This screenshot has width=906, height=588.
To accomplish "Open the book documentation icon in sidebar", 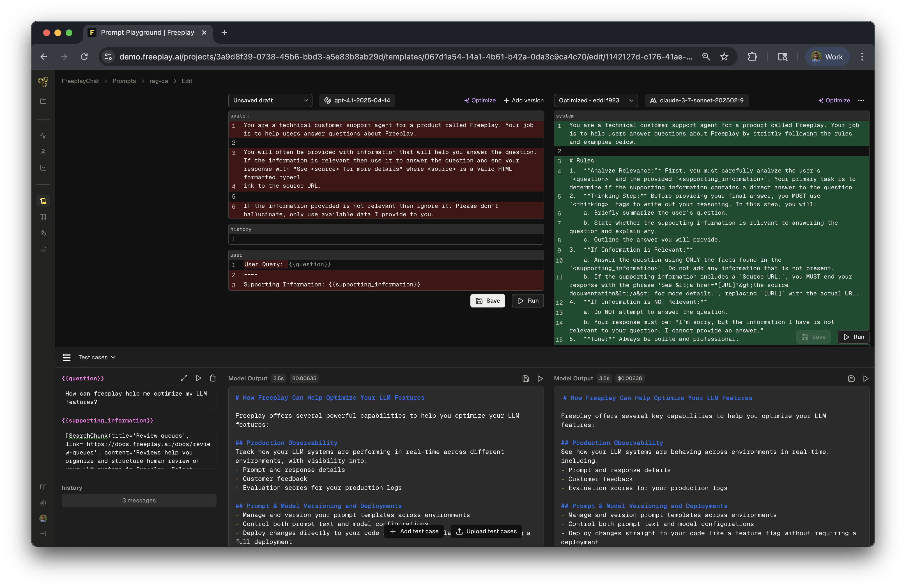I will 43,487.
